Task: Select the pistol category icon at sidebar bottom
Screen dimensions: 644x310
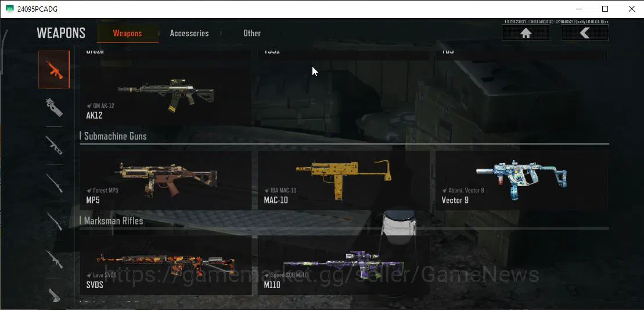Action: [x=54, y=294]
